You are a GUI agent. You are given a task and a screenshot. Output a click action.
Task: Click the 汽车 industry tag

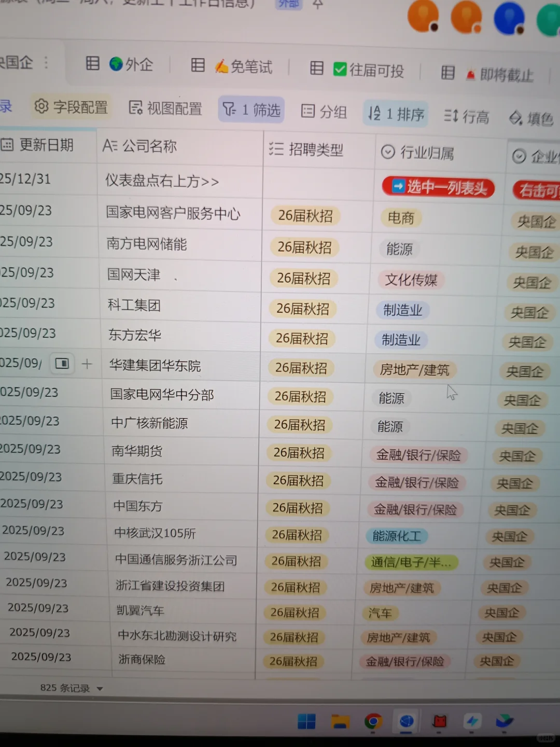(380, 613)
